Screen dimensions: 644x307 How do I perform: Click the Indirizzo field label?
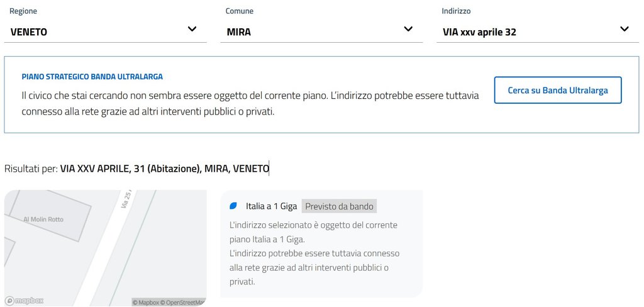click(x=456, y=11)
